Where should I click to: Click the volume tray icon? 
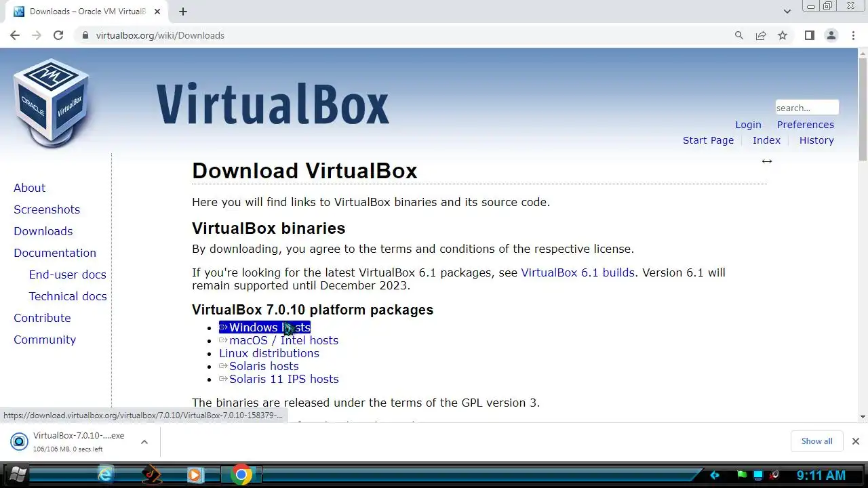pyautogui.click(x=774, y=475)
